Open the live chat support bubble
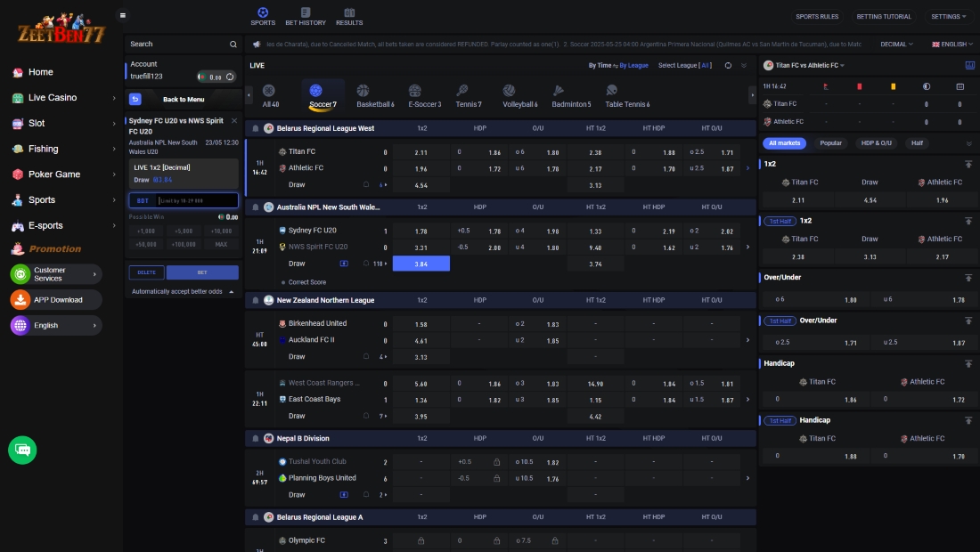The width and height of the screenshot is (980, 552). pyautogui.click(x=22, y=450)
